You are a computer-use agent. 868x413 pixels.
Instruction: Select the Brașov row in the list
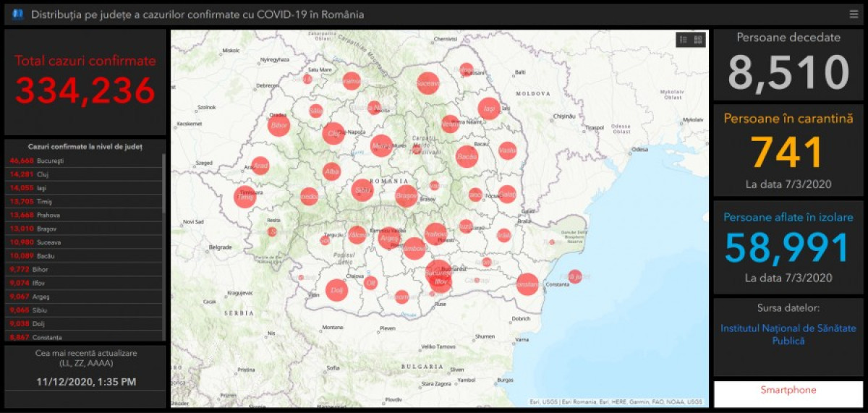(x=83, y=229)
